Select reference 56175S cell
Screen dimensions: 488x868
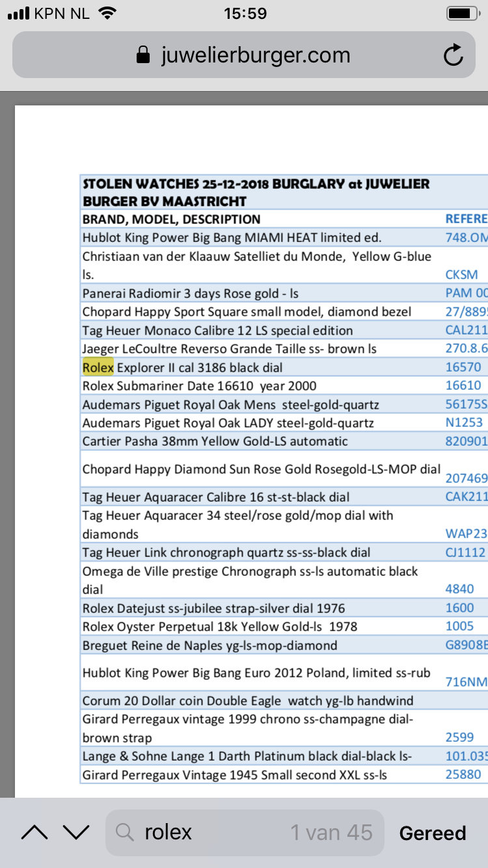click(x=466, y=405)
